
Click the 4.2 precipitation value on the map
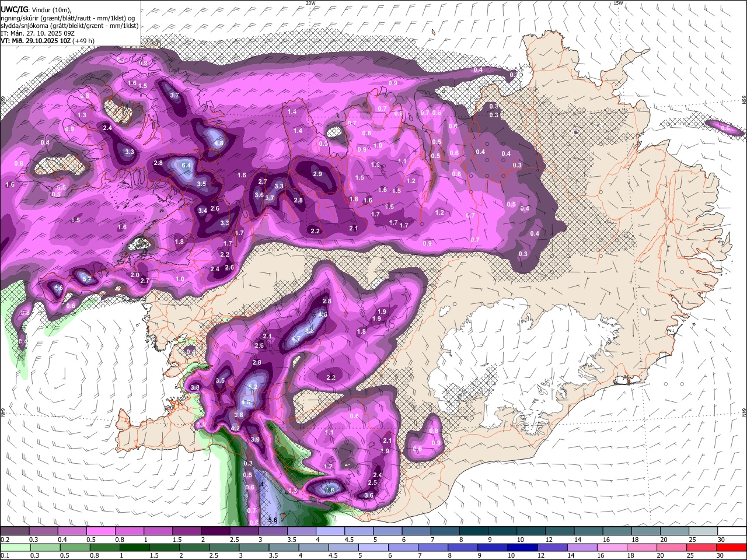pos(235,428)
